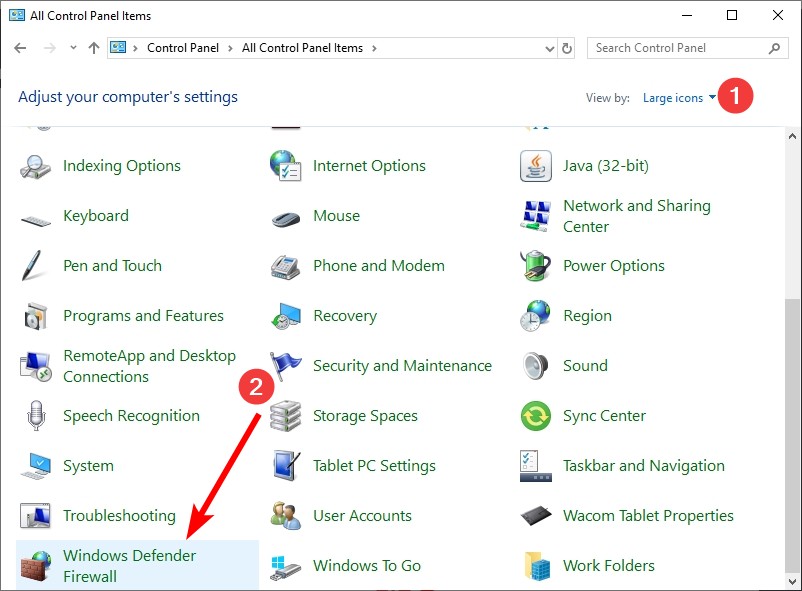Image resolution: width=802 pixels, height=591 pixels.
Task: Go back with the Back arrow
Action: (x=20, y=48)
